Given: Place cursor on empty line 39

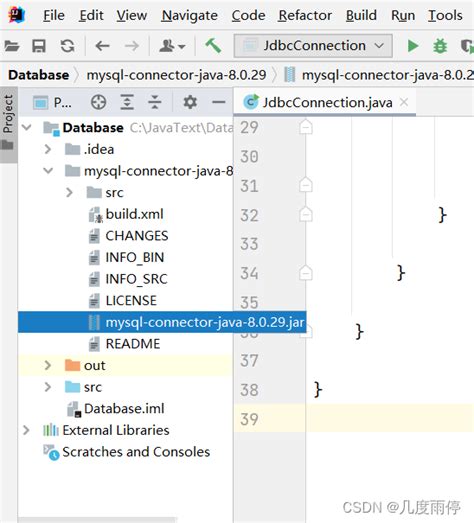Looking at the screenshot, I should pos(390,419).
